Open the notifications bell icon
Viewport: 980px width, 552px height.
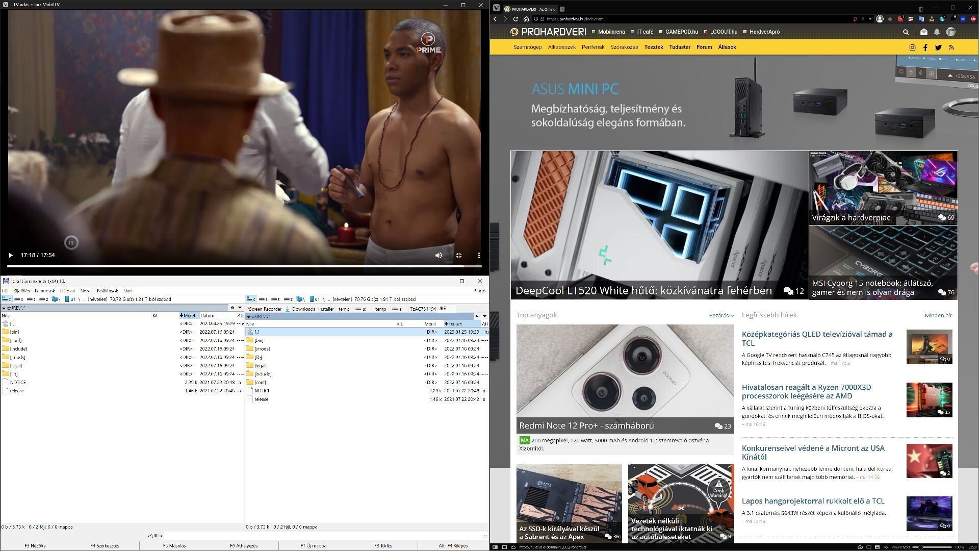(937, 32)
